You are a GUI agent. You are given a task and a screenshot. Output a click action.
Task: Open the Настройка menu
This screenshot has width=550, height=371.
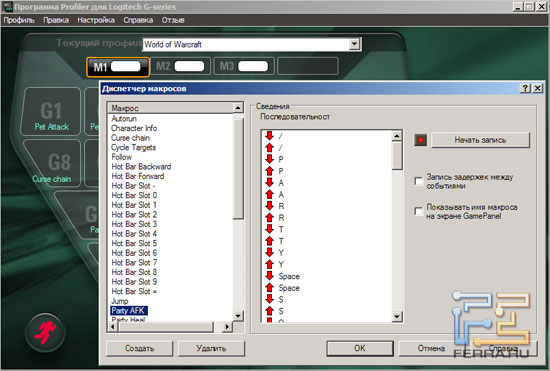tap(96, 20)
